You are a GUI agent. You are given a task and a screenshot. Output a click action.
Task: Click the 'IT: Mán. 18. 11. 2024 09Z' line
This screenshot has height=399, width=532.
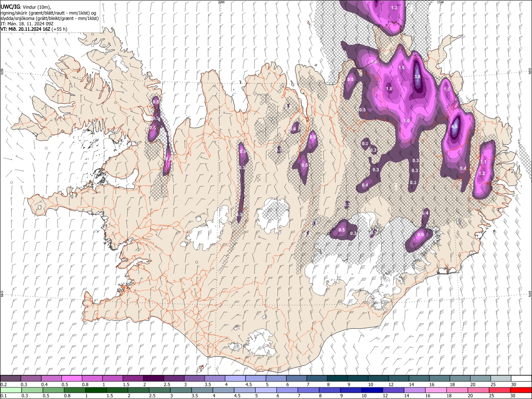point(27,24)
